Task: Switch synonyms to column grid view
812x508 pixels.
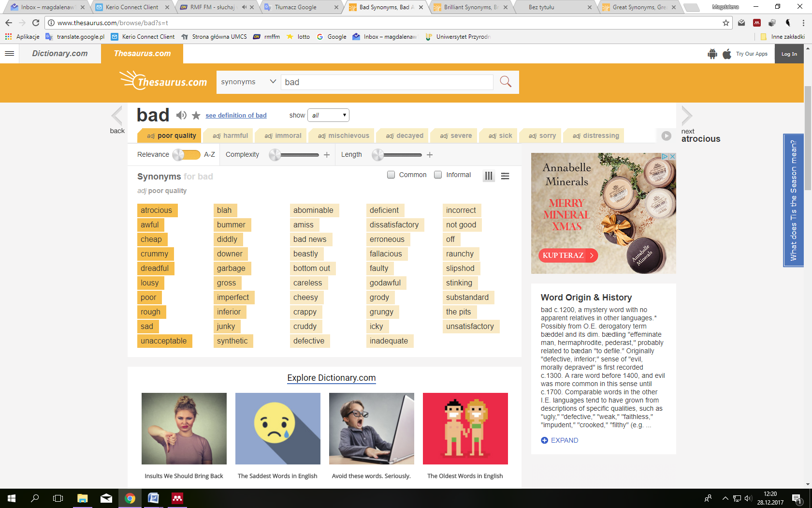Action: (489, 176)
